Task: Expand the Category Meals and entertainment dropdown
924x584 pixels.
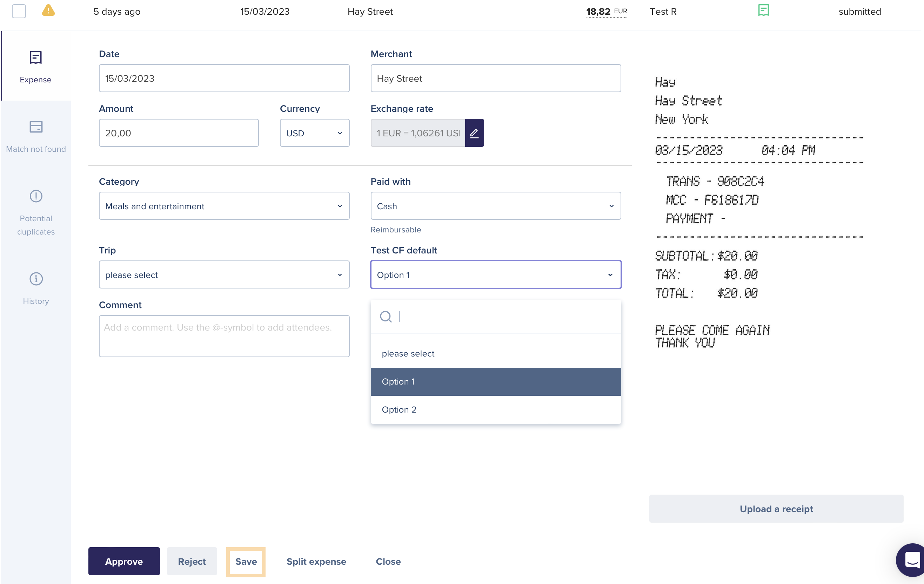Action: [x=224, y=206]
